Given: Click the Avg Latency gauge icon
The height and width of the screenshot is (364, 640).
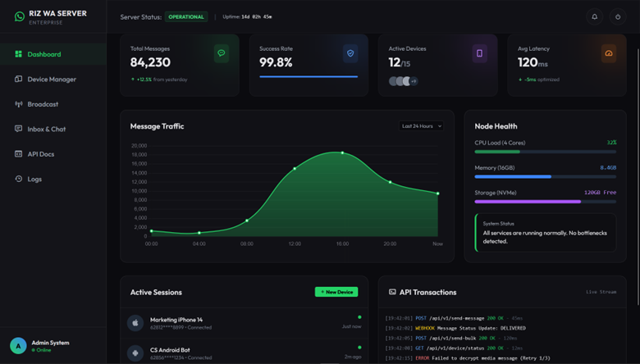Looking at the screenshot, I should (609, 53).
